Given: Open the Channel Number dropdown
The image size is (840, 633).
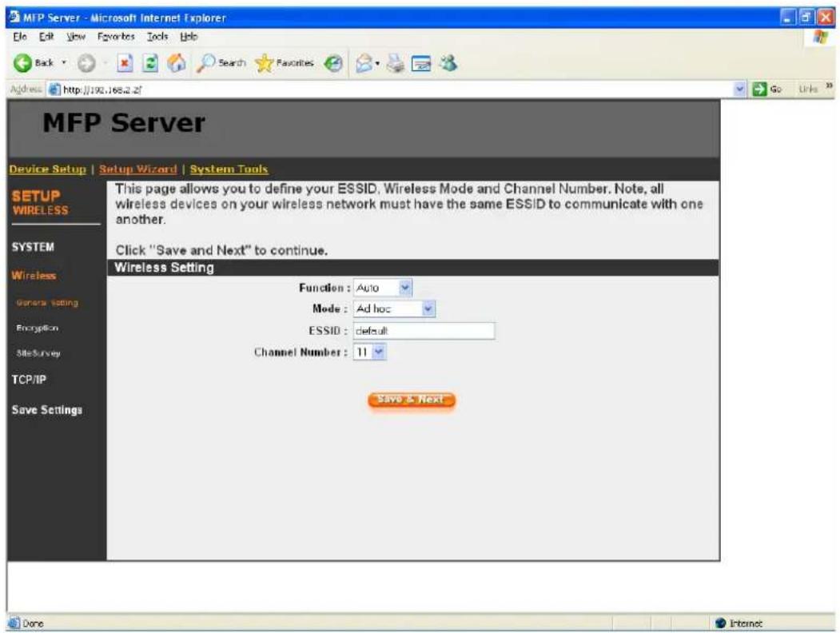Looking at the screenshot, I should point(369,352).
